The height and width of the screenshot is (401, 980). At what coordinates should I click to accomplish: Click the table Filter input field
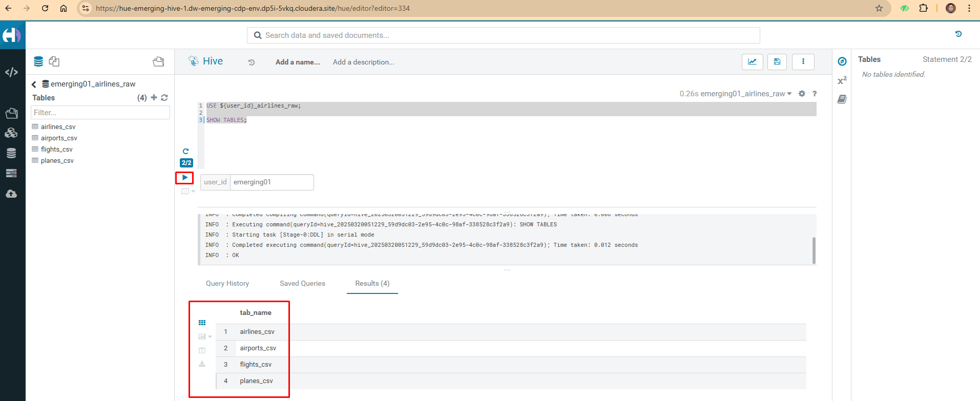[100, 113]
